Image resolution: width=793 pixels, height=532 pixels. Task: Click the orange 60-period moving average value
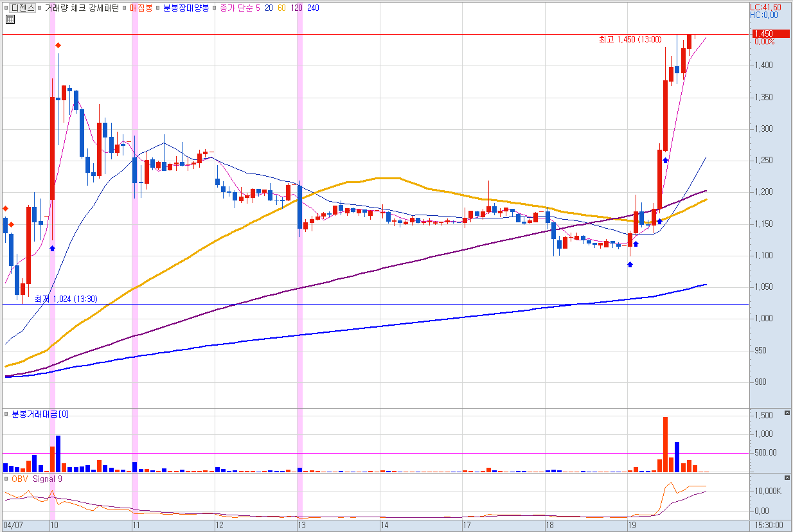[282, 8]
